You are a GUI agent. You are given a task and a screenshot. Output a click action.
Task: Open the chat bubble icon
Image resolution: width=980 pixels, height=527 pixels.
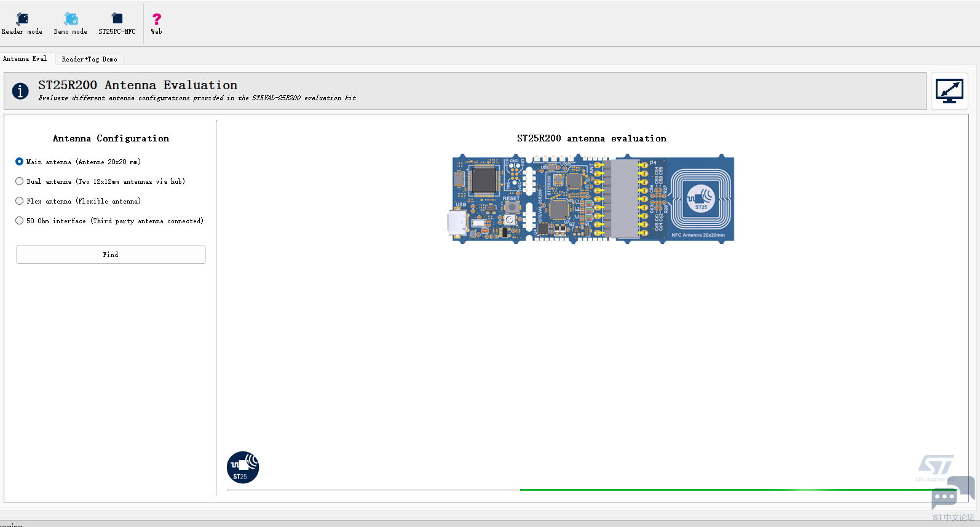952,492
